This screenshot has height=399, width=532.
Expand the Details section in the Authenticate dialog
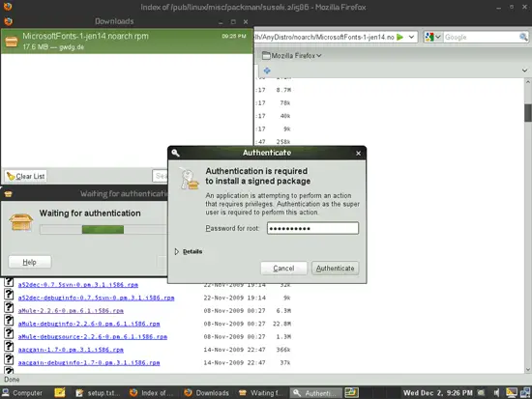click(189, 251)
